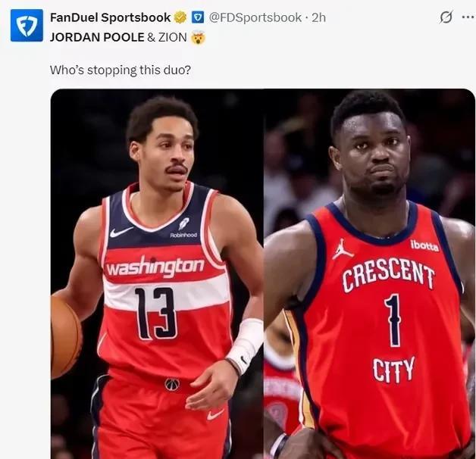
Task: Click the 2h post timestamp
Action: pos(319,17)
